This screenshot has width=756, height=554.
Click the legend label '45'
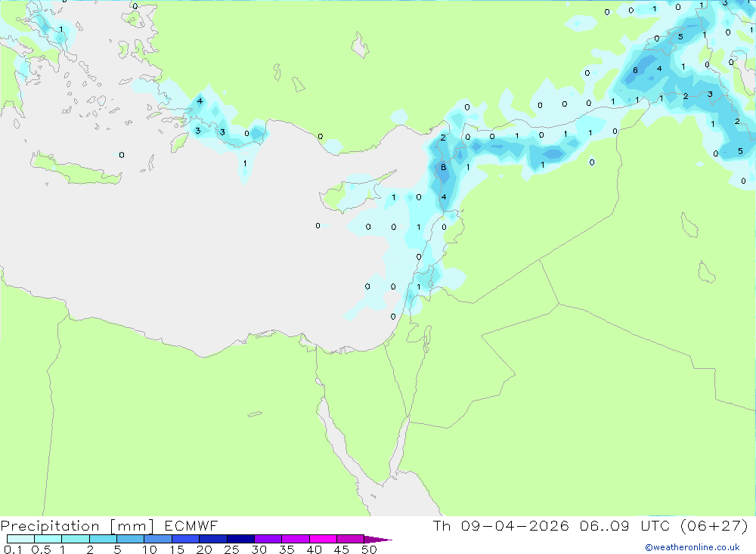[342, 549]
